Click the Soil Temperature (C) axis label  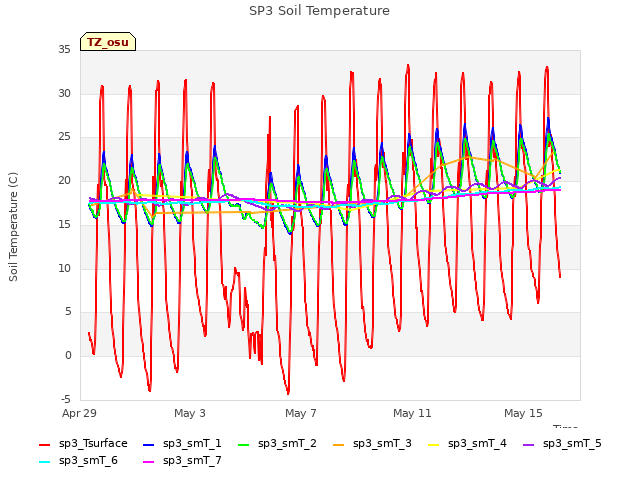13,227
